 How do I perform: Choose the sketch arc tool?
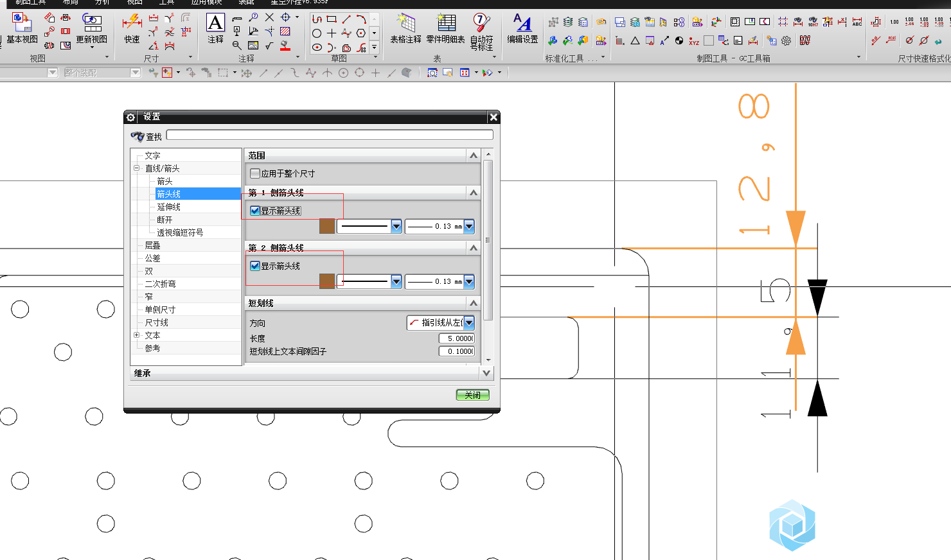pyautogui.click(x=361, y=19)
